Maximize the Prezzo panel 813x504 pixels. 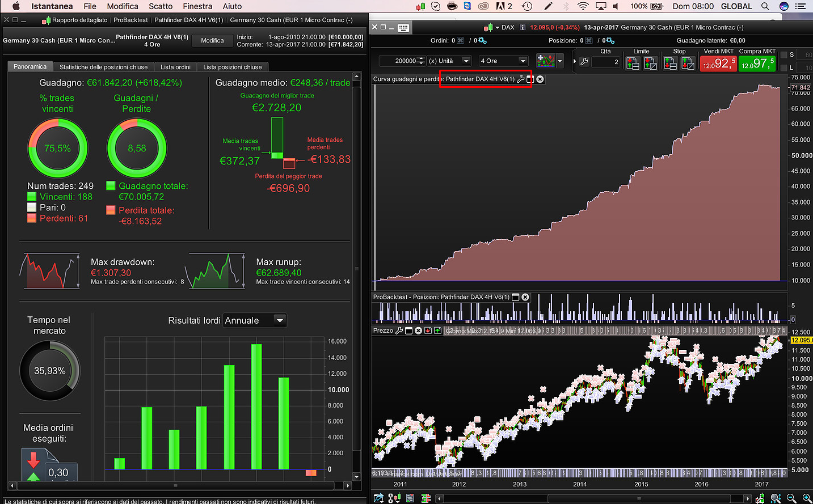(x=408, y=331)
